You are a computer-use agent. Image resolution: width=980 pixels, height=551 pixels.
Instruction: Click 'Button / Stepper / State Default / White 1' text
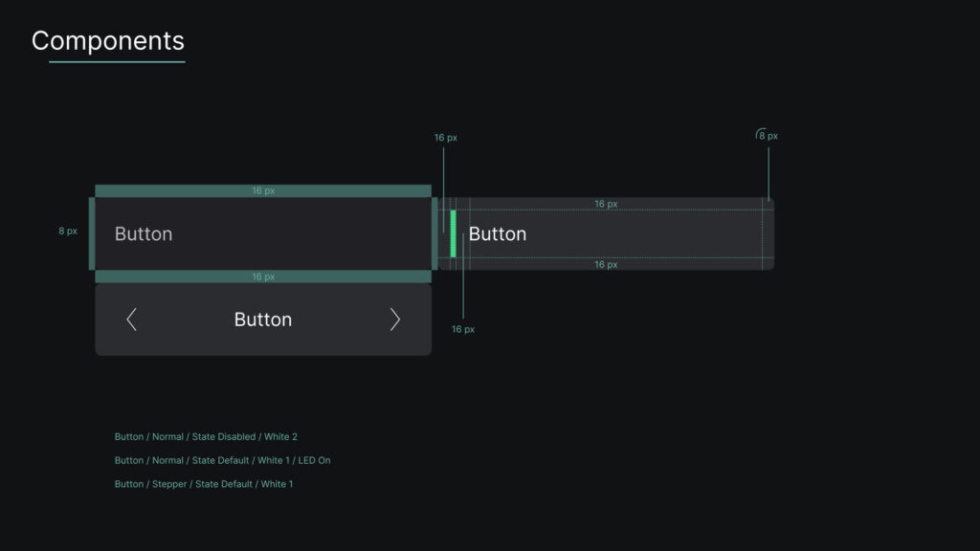click(x=204, y=484)
